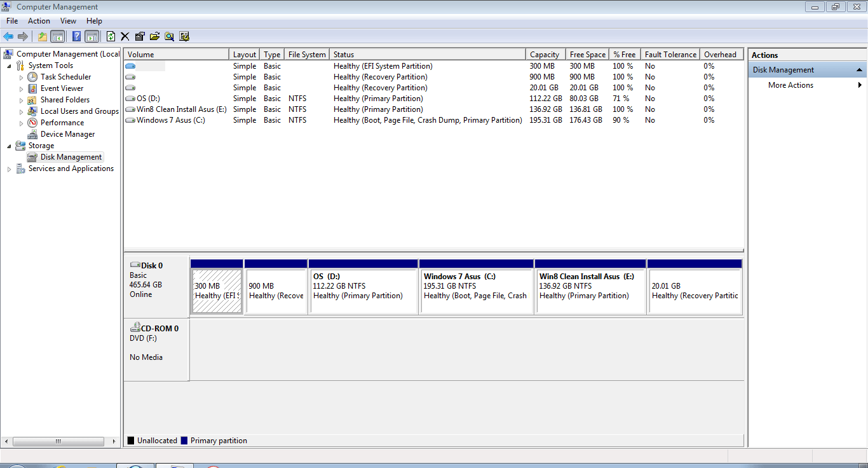Toggle Show/Hide Console Tree toolbar button
Screen dimensions: 868x468
click(x=58, y=36)
